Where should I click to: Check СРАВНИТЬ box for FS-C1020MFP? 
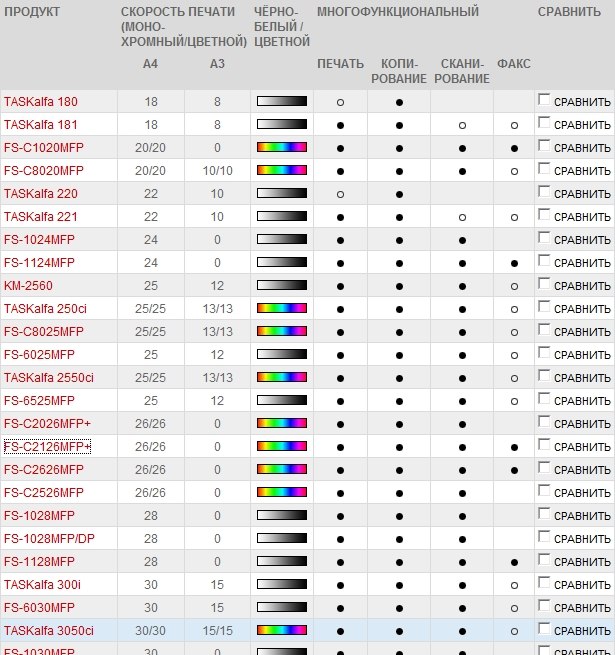point(544,145)
